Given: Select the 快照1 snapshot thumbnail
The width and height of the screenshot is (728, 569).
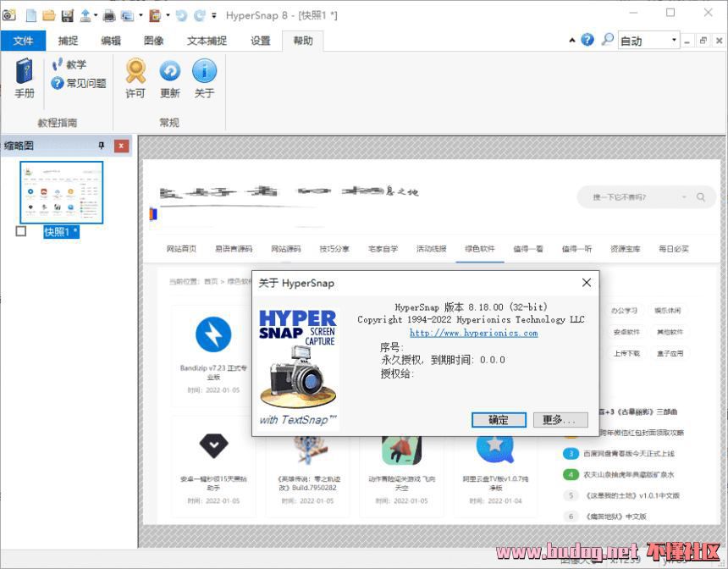Looking at the screenshot, I should [61, 192].
